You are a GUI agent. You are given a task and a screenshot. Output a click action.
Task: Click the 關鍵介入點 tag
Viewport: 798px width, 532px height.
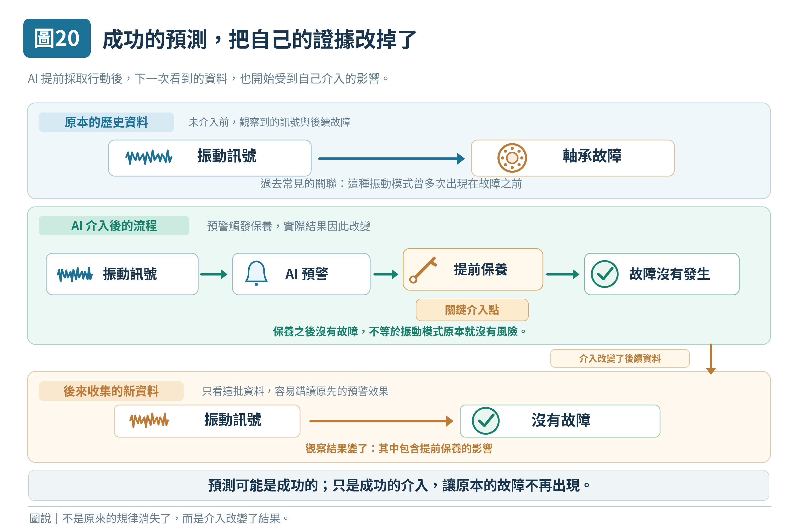[472, 310]
